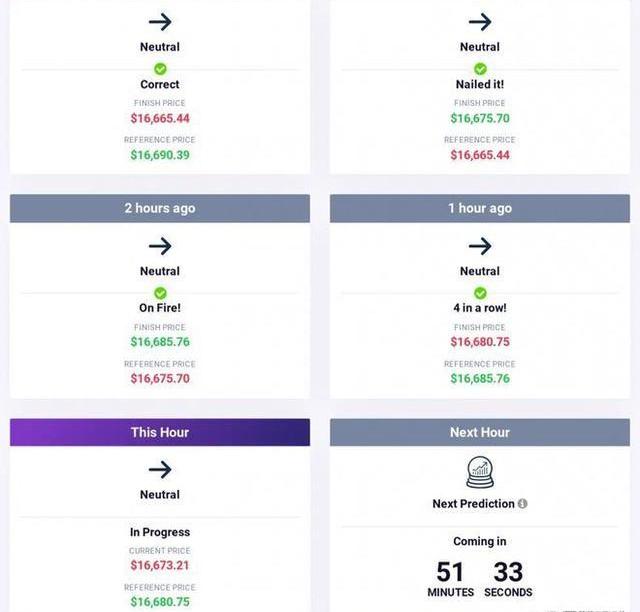Click the green checkmark above Correct

(160, 69)
